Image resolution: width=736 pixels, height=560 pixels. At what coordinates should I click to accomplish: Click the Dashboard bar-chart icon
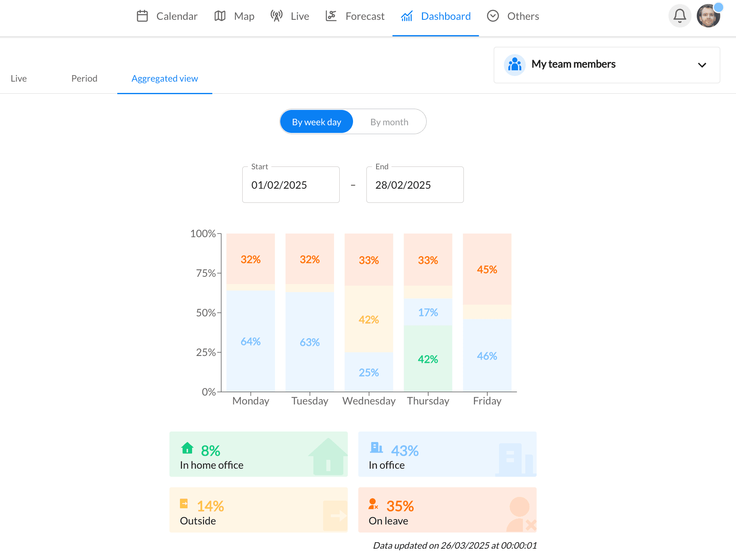(x=406, y=16)
